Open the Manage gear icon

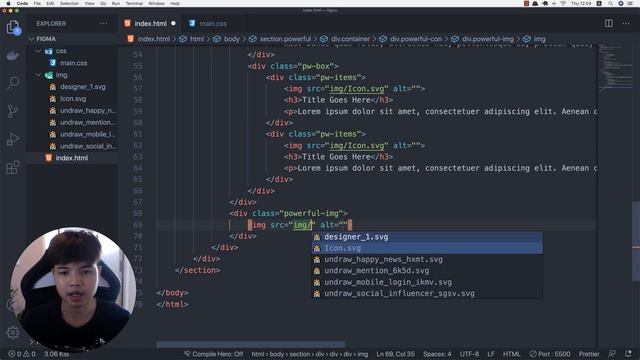[13, 333]
